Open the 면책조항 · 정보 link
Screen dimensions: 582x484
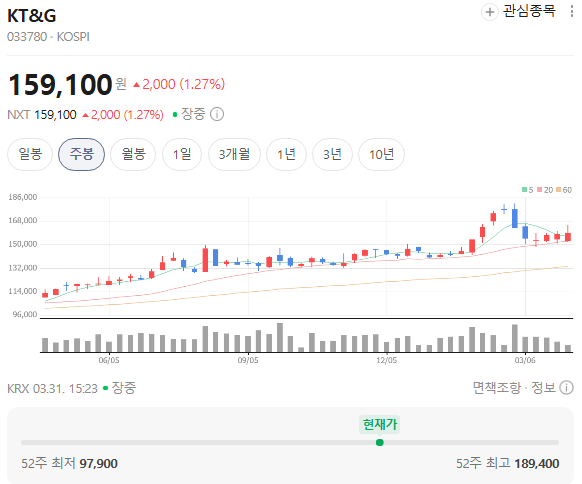(514, 387)
